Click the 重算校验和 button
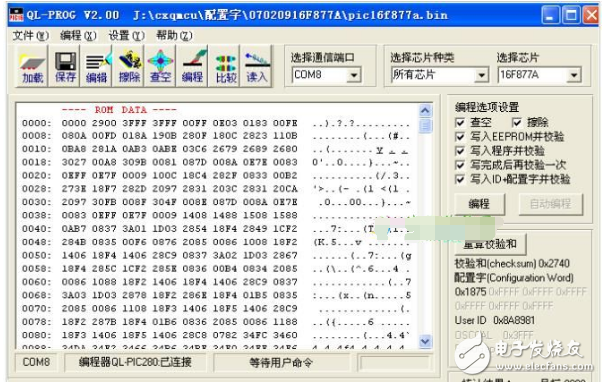 pos(490,244)
